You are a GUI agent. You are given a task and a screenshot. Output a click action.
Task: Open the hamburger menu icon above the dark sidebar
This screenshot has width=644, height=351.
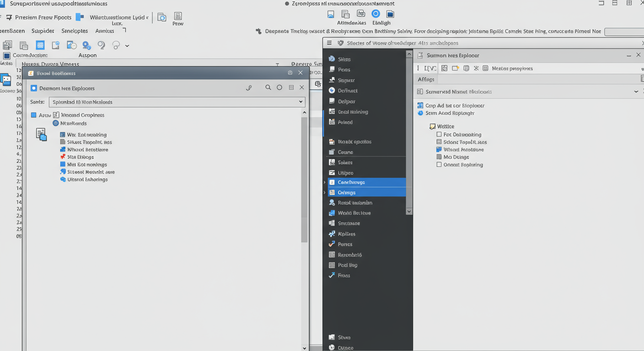329,43
